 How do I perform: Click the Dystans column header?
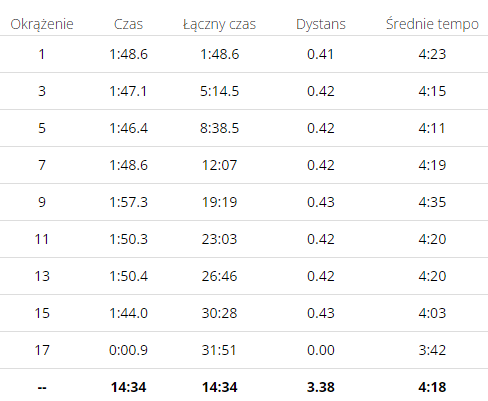tap(321, 24)
